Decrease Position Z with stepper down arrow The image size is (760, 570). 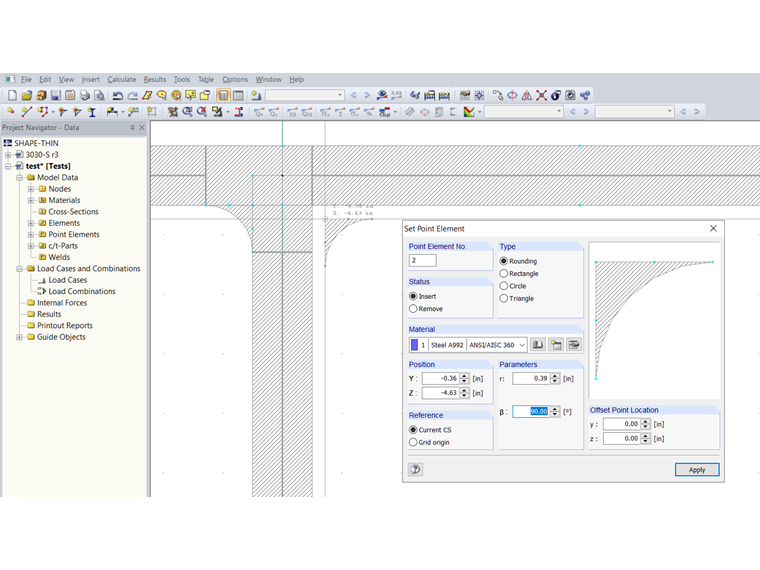(464, 396)
